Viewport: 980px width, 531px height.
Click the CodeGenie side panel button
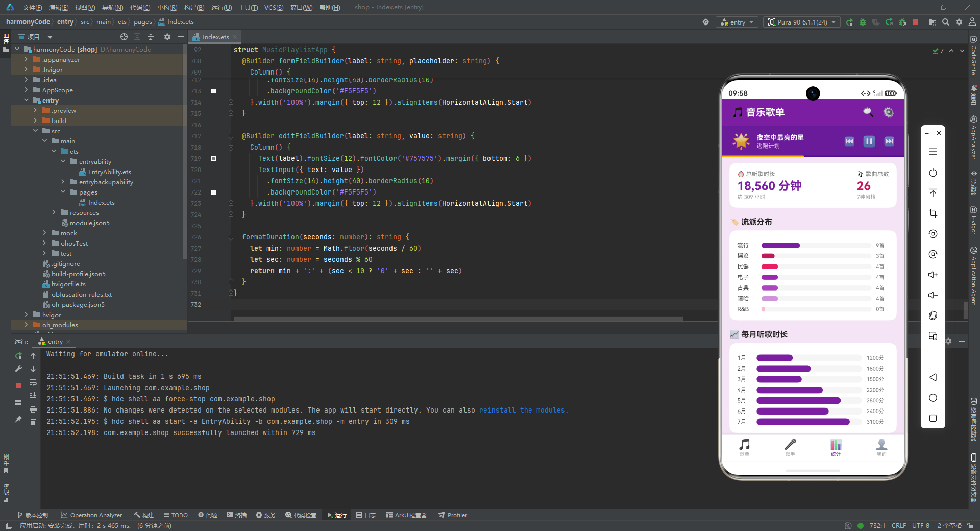click(x=974, y=56)
